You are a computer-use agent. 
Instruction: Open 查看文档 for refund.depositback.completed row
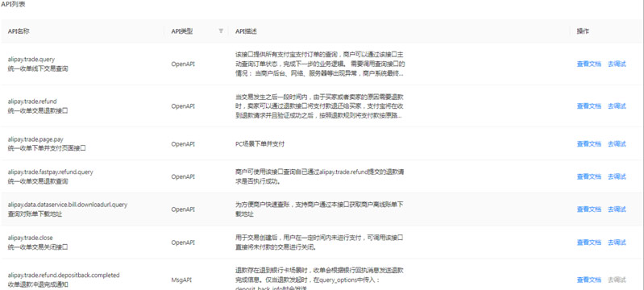tap(588, 280)
